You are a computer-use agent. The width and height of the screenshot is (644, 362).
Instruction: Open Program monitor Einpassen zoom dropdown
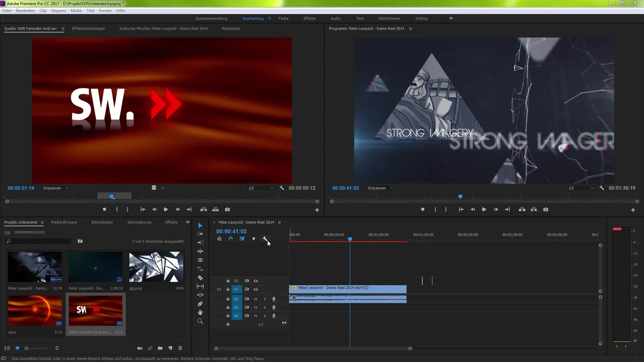click(380, 188)
